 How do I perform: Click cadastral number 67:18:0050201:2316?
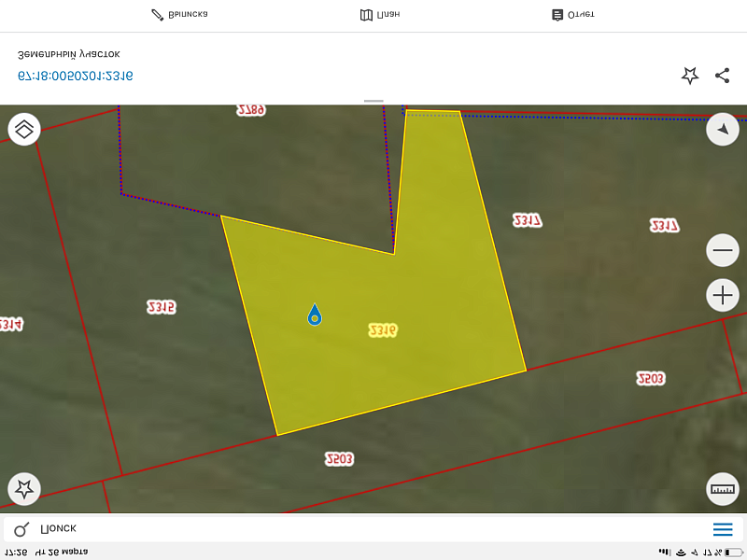point(76,76)
